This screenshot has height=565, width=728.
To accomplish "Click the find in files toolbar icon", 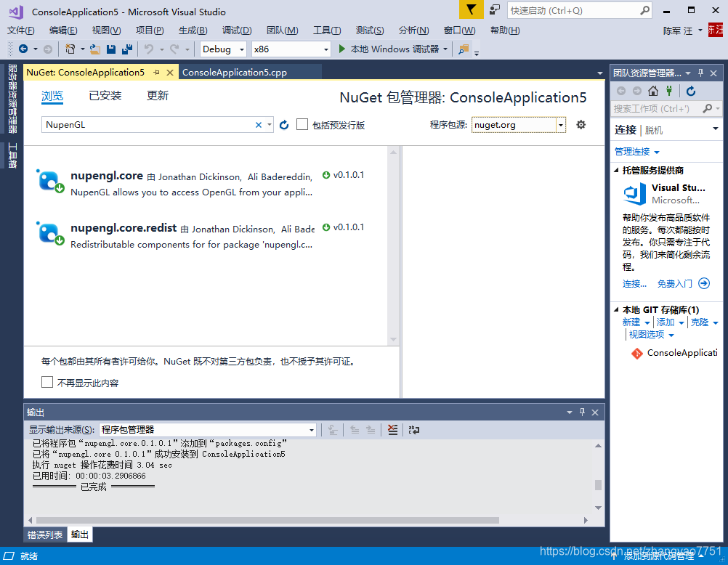I will pos(464,49).
